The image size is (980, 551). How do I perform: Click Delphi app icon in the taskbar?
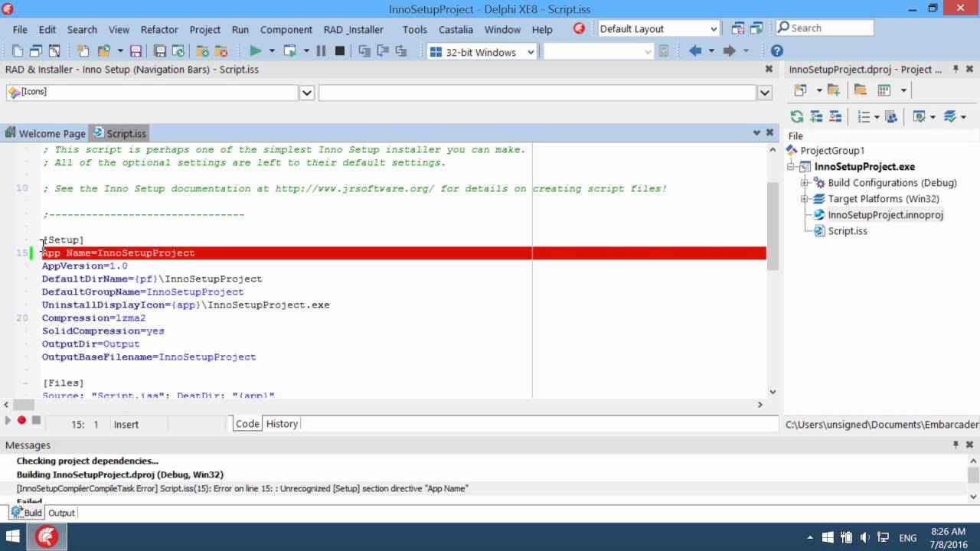pyautogui.click(x=46, y=537)
